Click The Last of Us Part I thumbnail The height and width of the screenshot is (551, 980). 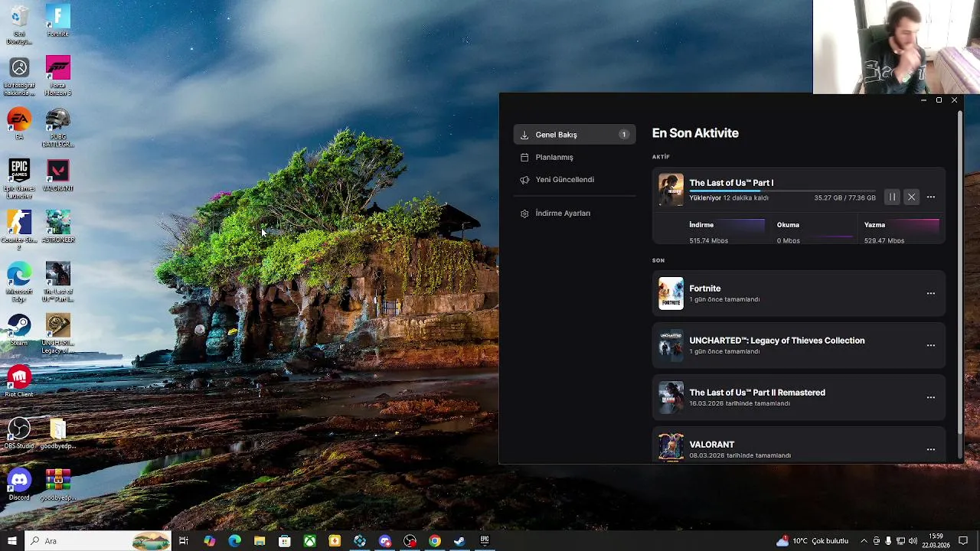(671, 190)
